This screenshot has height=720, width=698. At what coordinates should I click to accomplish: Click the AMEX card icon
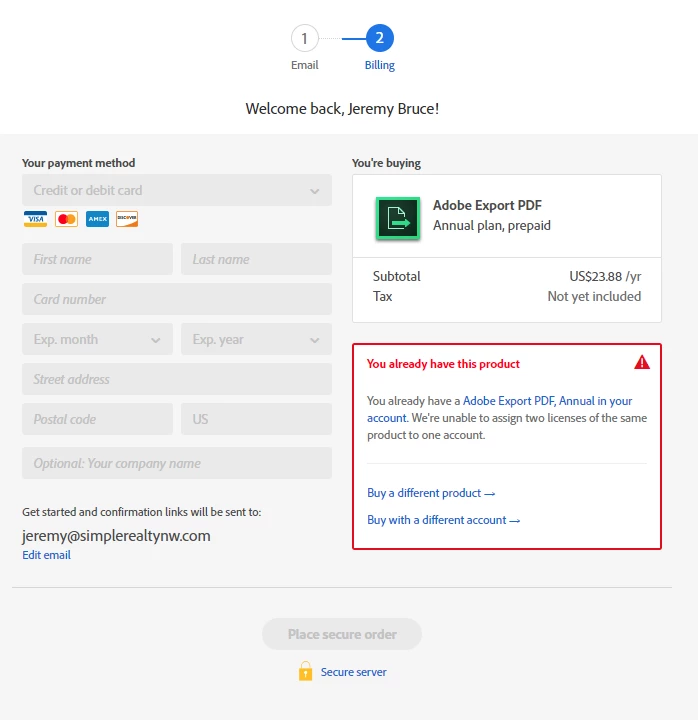97,219
